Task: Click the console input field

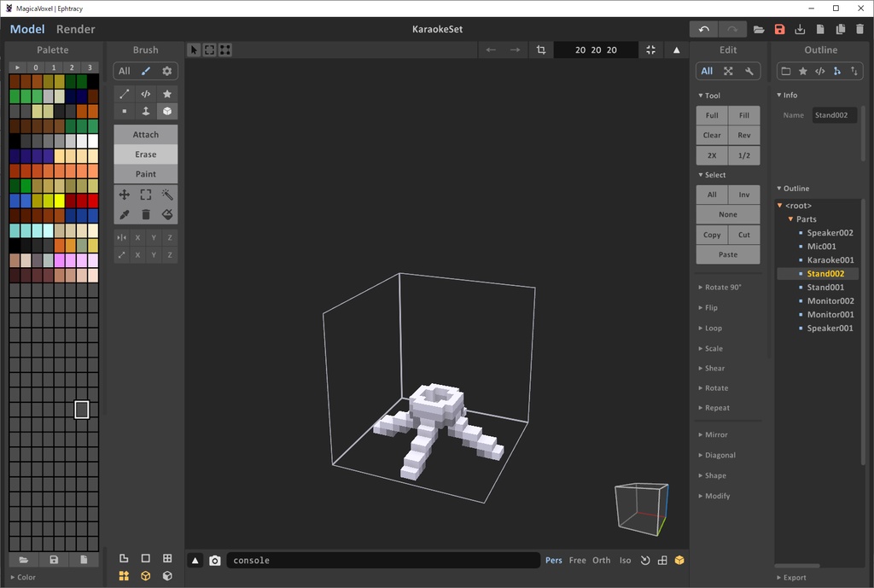Action: point(383,560)
